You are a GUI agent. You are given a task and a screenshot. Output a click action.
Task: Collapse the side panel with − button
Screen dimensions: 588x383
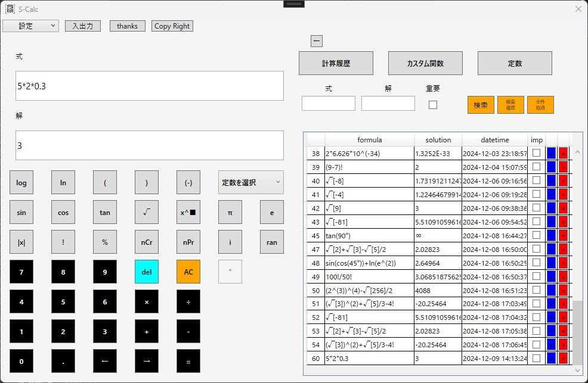pyautogui.click(x=317, y=41)
